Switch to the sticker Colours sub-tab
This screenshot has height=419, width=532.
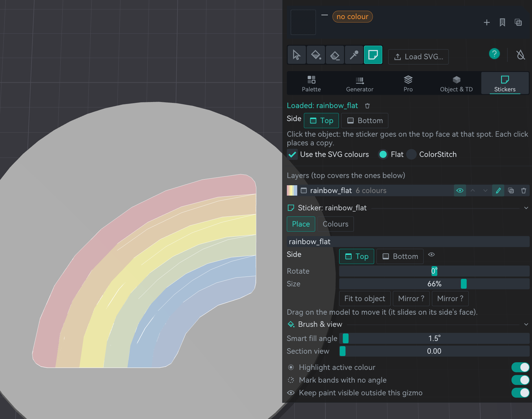click(x=335, y=224)
